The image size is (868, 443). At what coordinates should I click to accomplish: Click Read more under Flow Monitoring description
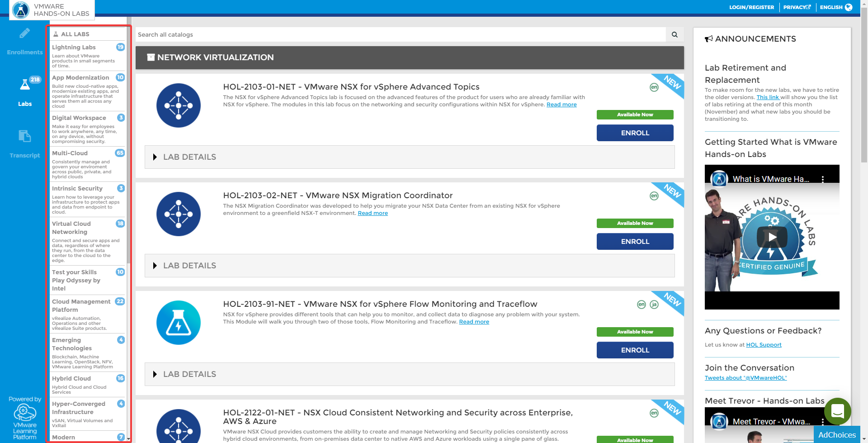click(x=474, y=321)
